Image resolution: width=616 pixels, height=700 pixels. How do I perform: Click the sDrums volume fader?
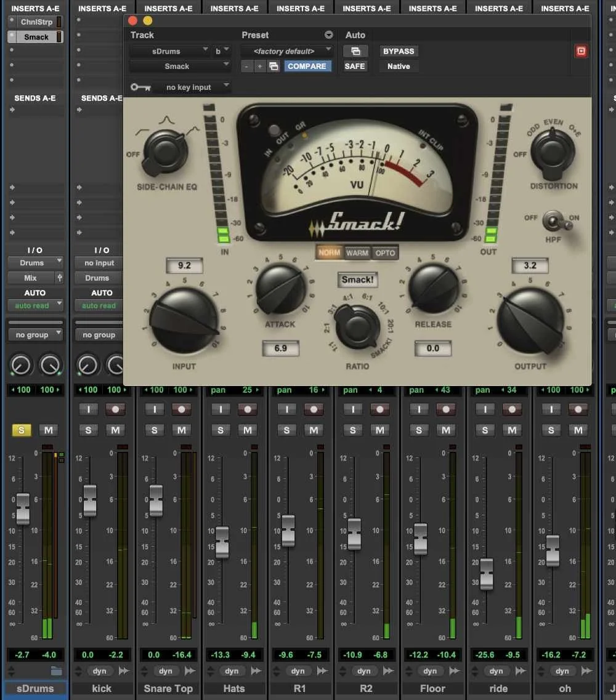coord(23,509)
